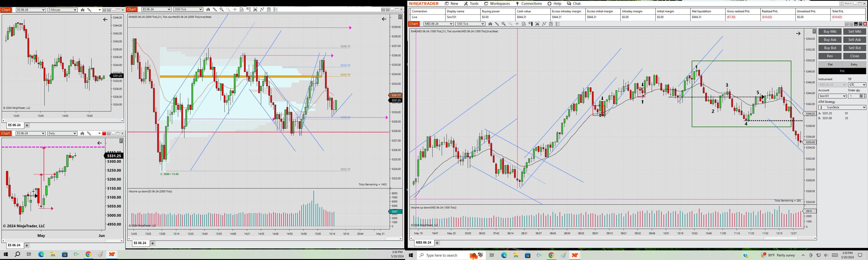868x260 pixels.
Task: Select the MES 06-24 tab below the chart
Action: click(424, 242)
